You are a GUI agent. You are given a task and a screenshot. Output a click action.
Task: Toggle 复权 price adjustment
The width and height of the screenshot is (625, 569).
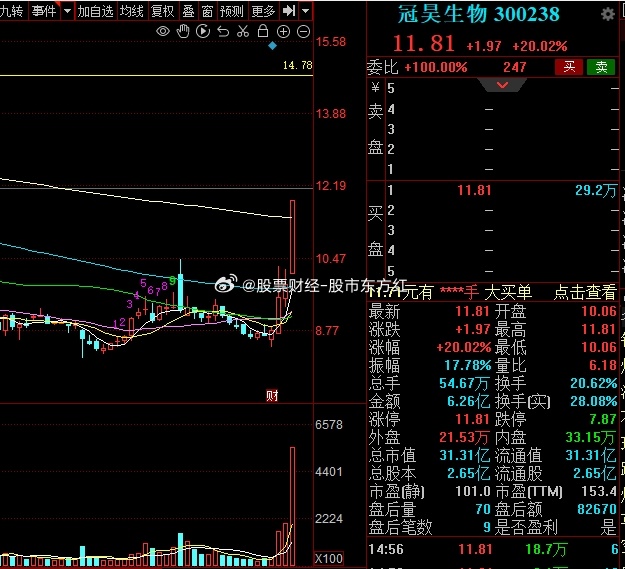click(x=162, y=11)
